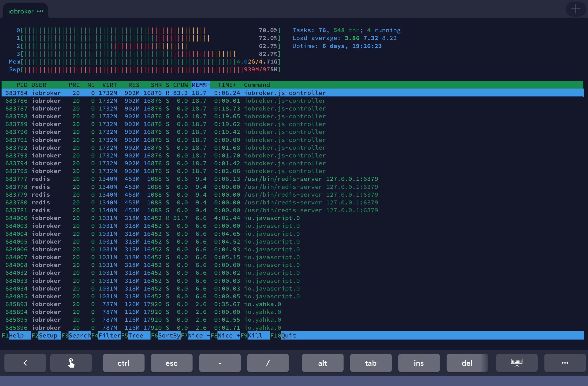Hide keyboard with the keyboard icon
Image resolution: width=588 pixels, height=386 pixels.
[517, 363]
